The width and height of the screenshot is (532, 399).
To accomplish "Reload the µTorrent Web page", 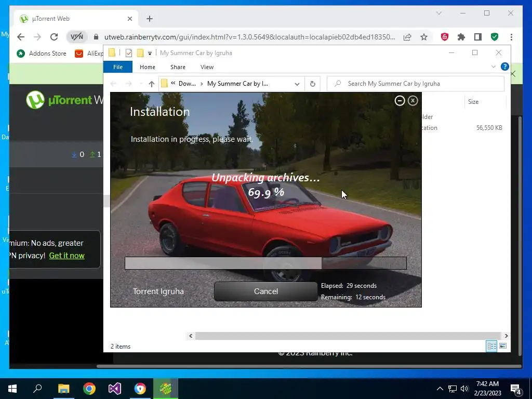I will pyautogui.click(x=54, y=37).
